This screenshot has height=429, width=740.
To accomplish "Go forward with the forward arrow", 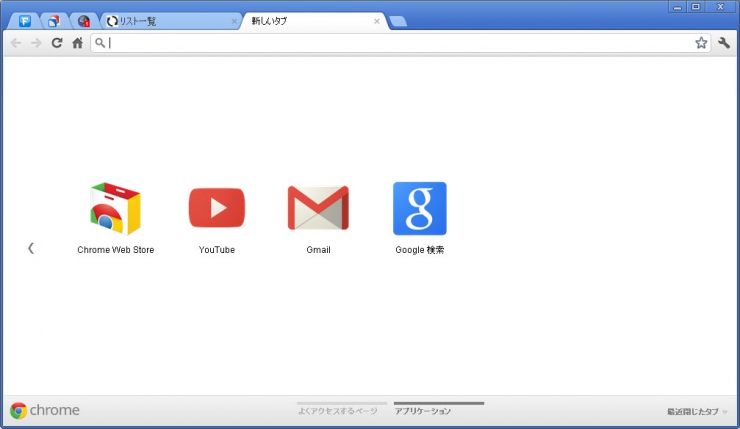I will 36,43.
